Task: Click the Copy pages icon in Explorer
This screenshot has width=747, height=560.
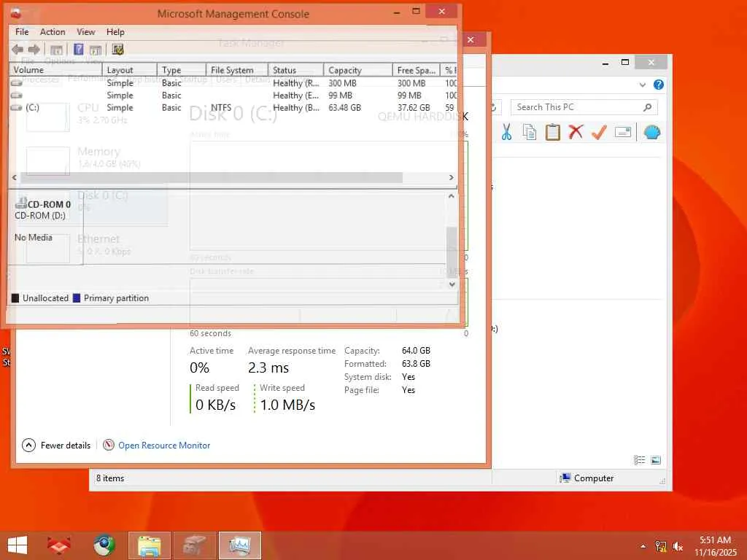Action: 530,132
